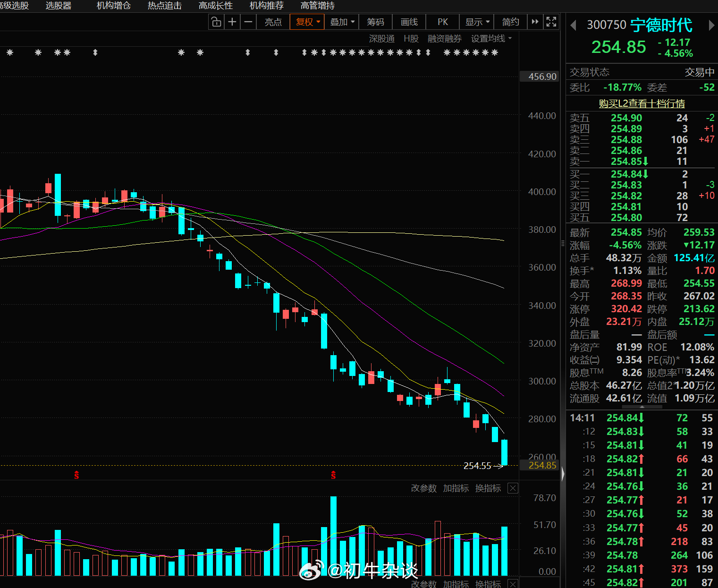
Task: Open the 高成长性 tab
Action: [216, 6]
